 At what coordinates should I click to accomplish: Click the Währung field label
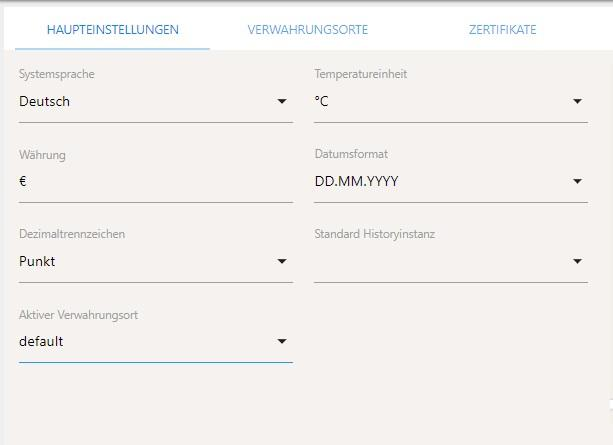point(42,155)
